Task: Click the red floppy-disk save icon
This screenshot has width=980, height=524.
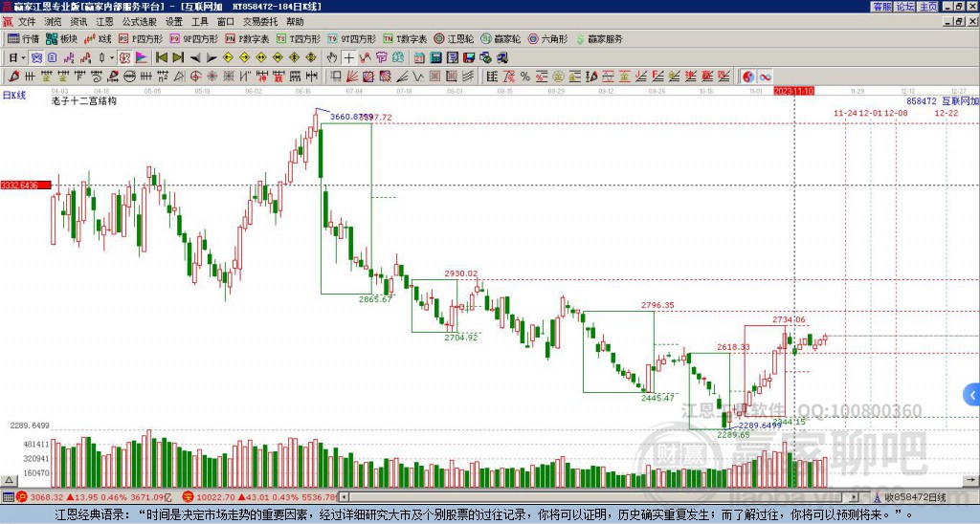Action: coord(469,58)
